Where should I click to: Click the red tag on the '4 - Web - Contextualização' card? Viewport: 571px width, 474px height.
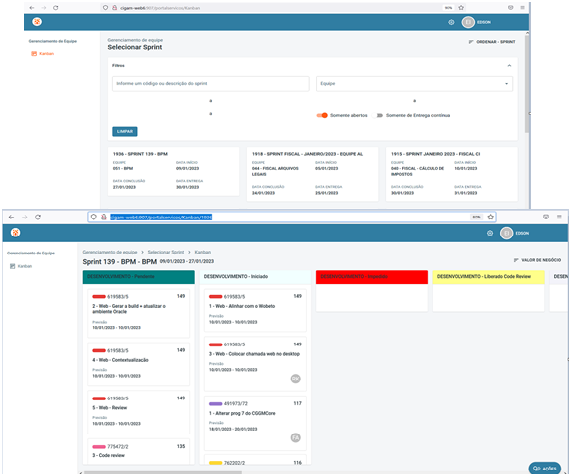tap(99, 351)
